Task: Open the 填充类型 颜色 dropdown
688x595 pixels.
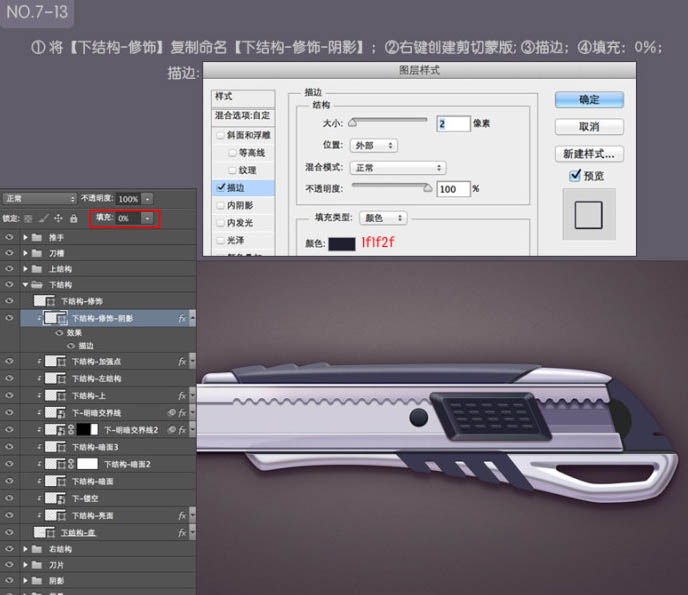Action: 383,218
